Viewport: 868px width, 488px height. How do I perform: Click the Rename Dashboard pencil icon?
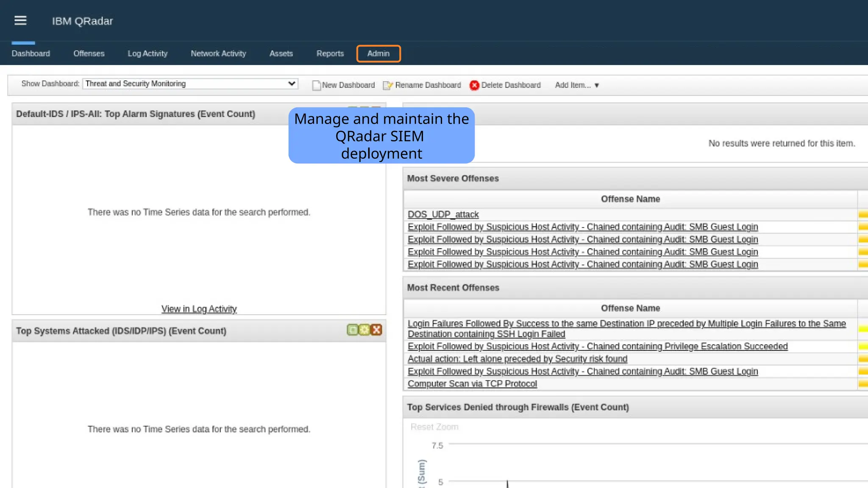(x=387, y=86)
